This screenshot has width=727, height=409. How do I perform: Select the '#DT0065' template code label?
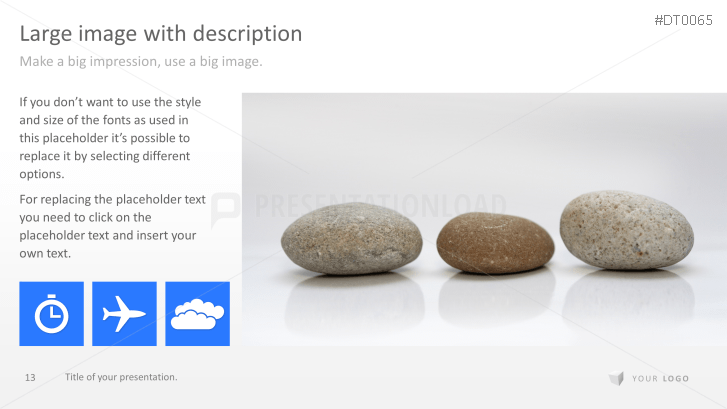[683, 20]
